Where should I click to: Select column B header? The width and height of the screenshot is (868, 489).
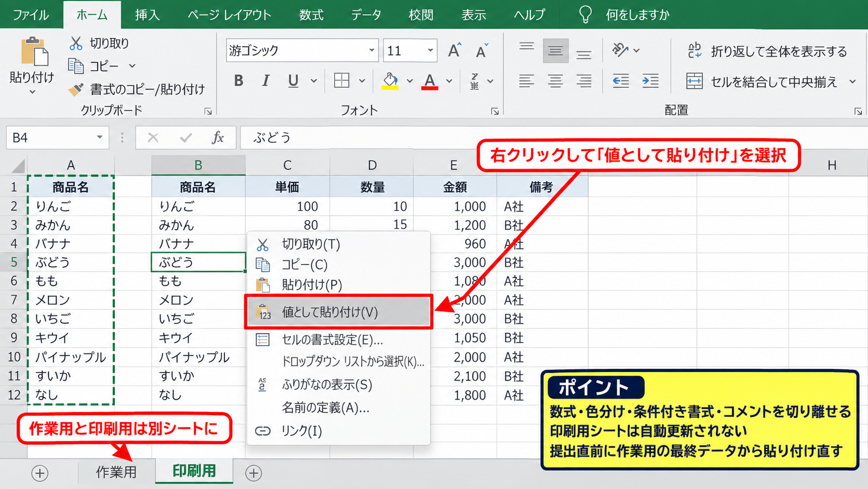pyautogui.click(x=198, y=165)
